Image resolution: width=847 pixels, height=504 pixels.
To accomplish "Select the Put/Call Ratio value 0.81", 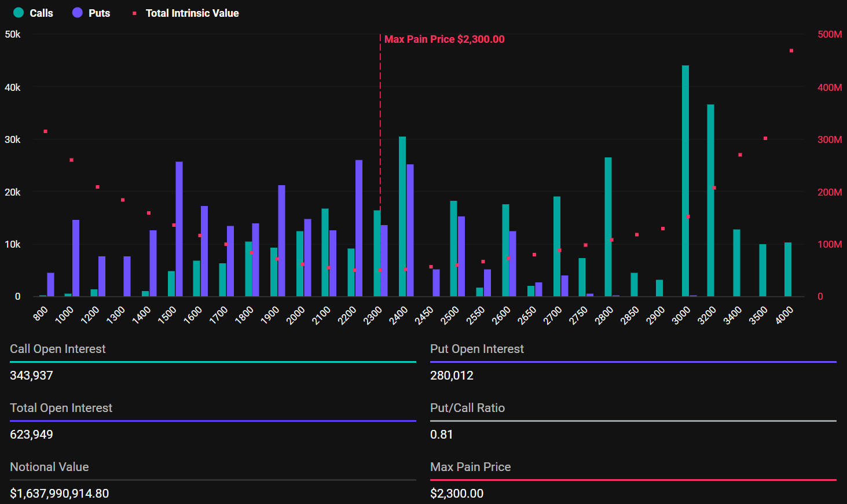I will pyautogui.click(x=441, y=435).
